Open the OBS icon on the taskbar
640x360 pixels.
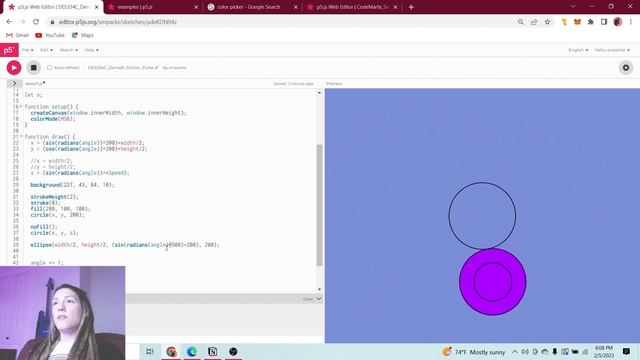click(x=233, y=352)
